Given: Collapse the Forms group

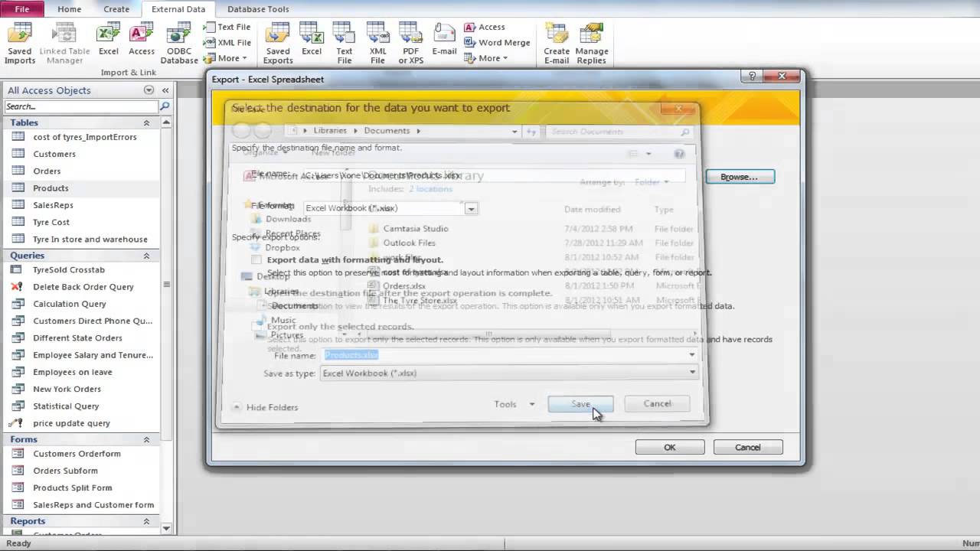Looking at the screenshot, I should [146, 439].
